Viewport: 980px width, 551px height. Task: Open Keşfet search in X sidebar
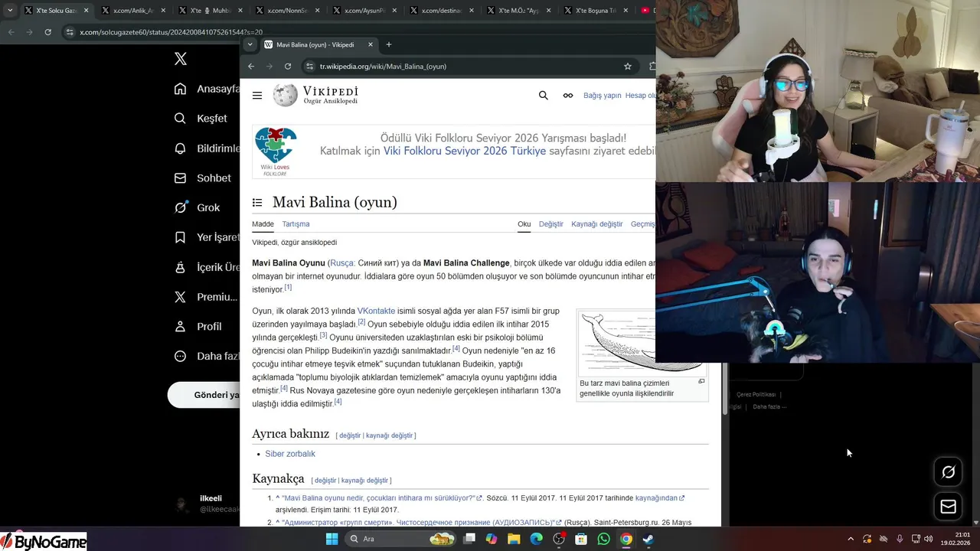pyautogui.click(x=201, y=119)
